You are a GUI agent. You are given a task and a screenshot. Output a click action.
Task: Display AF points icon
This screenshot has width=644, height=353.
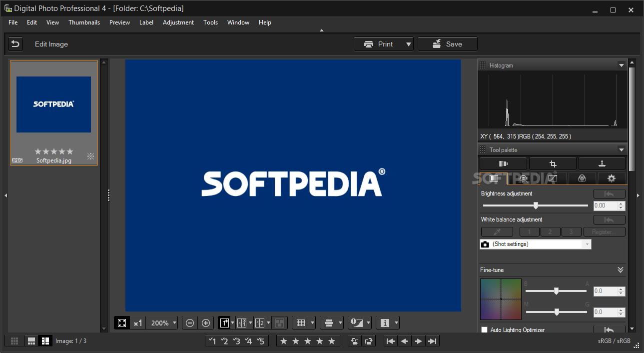[329, 323]
